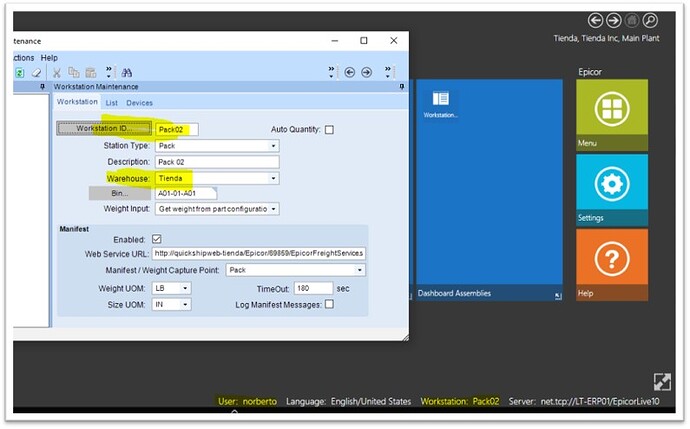Image resolution: width=690 pixels, height=429 pixels.
Task: Click the Web Service URL field
Action: pyautogui.click(x=259, y=253)
